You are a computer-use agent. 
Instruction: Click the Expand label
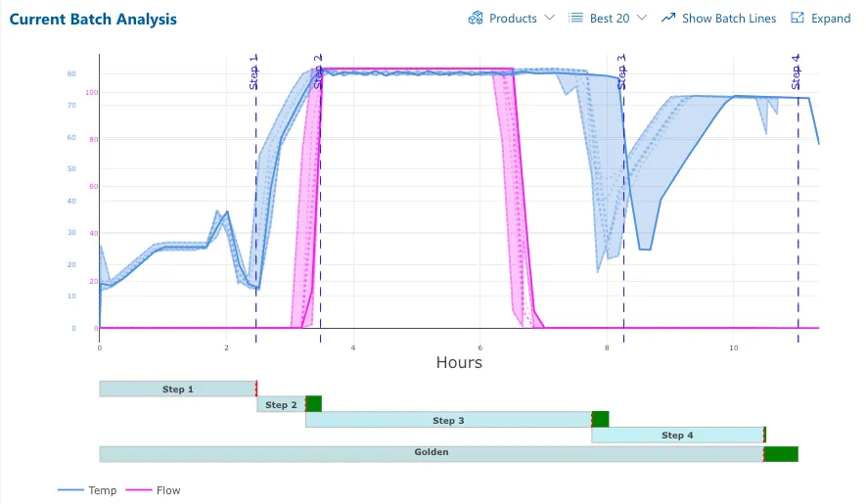(x=831, y=19)
